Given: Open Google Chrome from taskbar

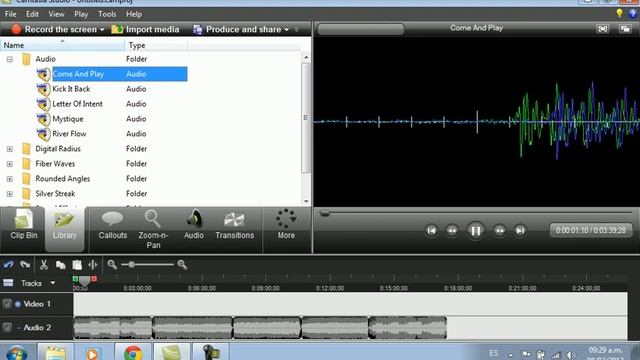Looking at the screenshot, I should click(x=133, y=353).
